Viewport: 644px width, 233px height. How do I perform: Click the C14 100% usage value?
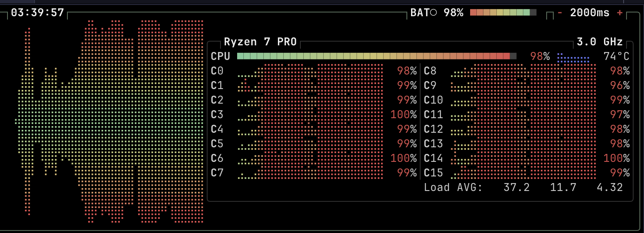[x=616, y=158]
